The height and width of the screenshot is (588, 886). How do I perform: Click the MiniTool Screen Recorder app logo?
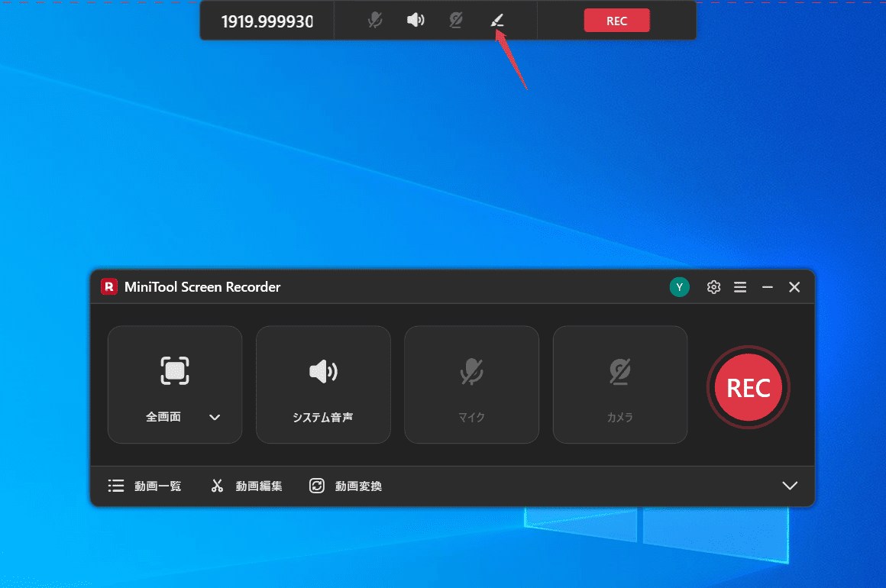(108, 286)
